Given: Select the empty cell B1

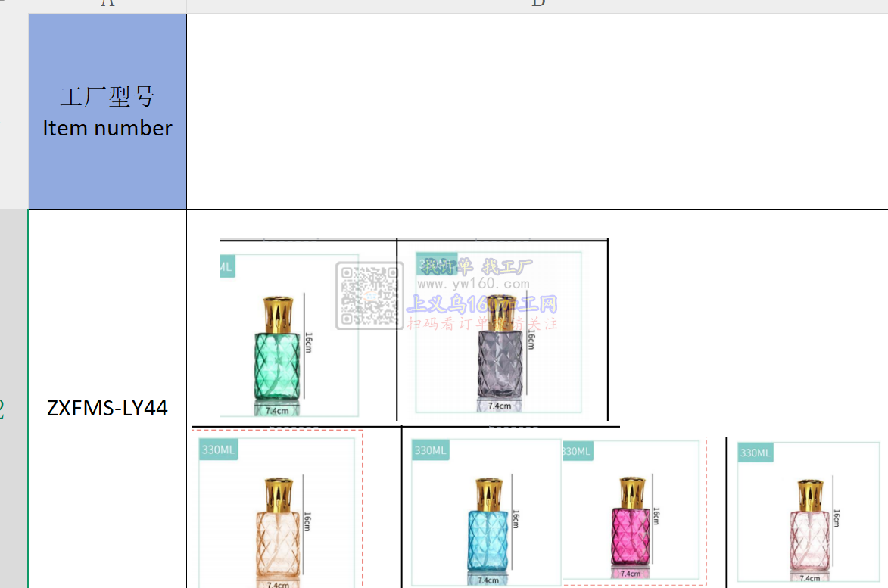Looking at the screenshot, I should (x=537, y=111).
